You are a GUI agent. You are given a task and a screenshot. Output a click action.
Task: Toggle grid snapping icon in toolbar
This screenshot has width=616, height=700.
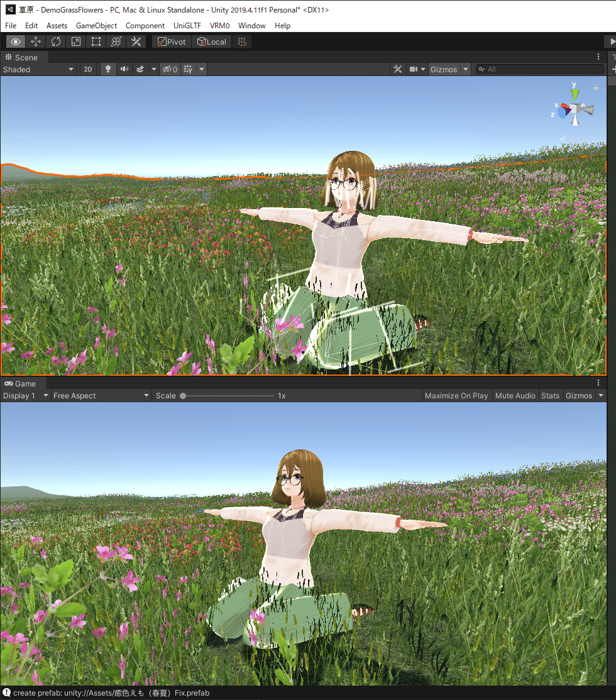(242, 41)
